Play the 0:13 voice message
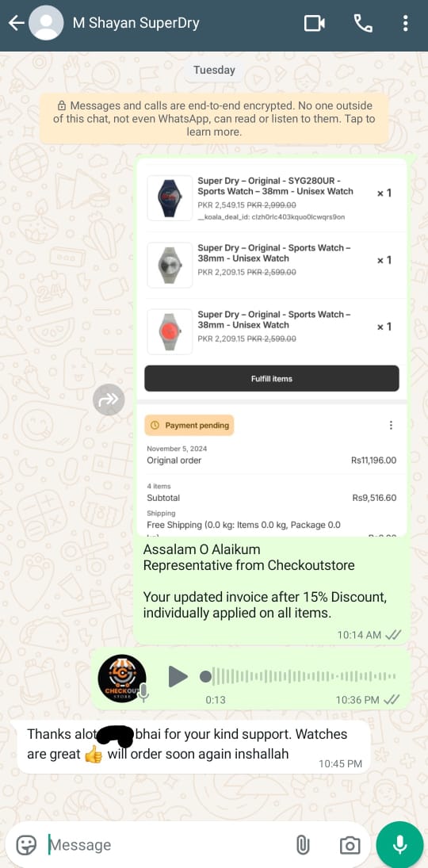Viewport: 428px width, 868px height. [x=178, y=676]
